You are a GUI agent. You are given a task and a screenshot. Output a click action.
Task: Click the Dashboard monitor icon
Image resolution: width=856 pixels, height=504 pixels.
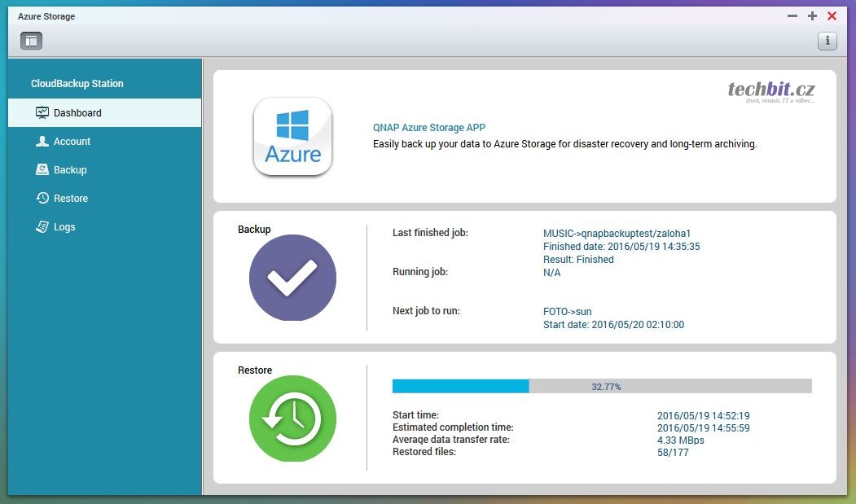pyautogui.click(x=42, y=113)
